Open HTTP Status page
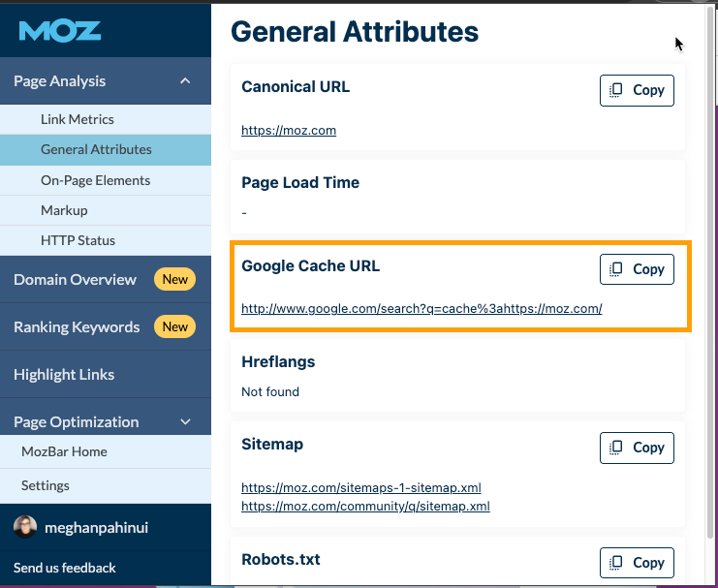The height and width of the screenshot is (588, 718). (78, 240)
